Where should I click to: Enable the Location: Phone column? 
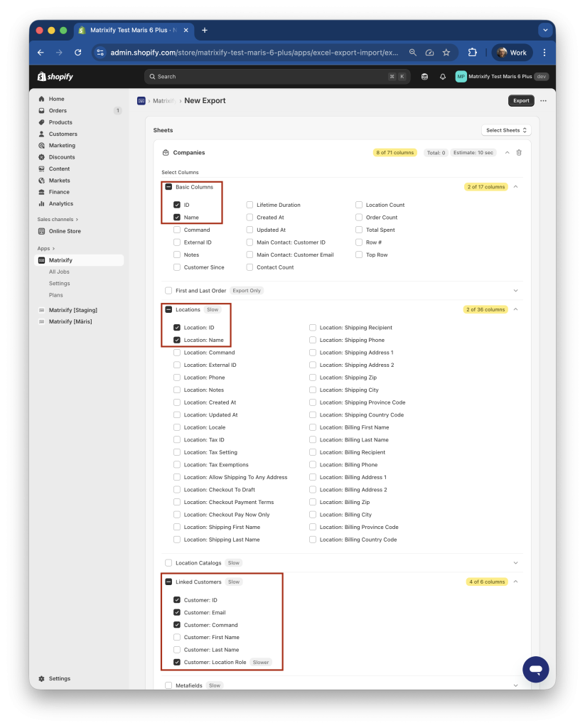[176, 377]
